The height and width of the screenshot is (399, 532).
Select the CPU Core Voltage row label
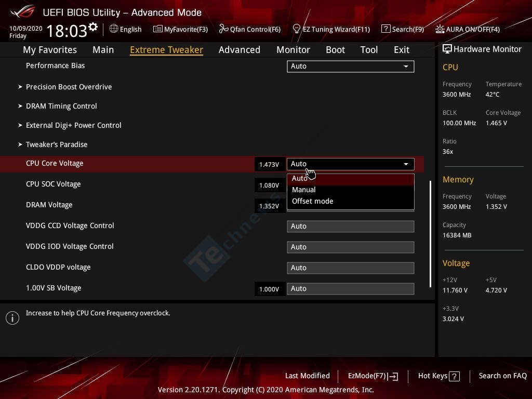click(x=55, y=163)
